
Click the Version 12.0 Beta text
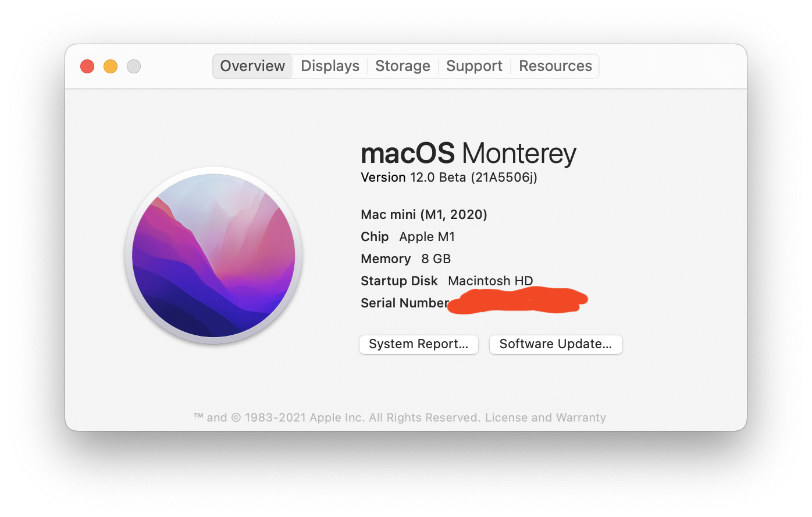[448, 178]
